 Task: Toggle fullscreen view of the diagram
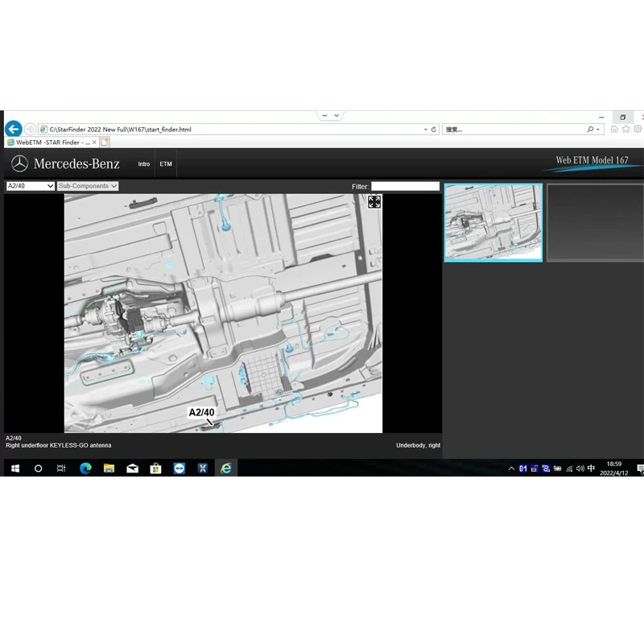point(374,202)
